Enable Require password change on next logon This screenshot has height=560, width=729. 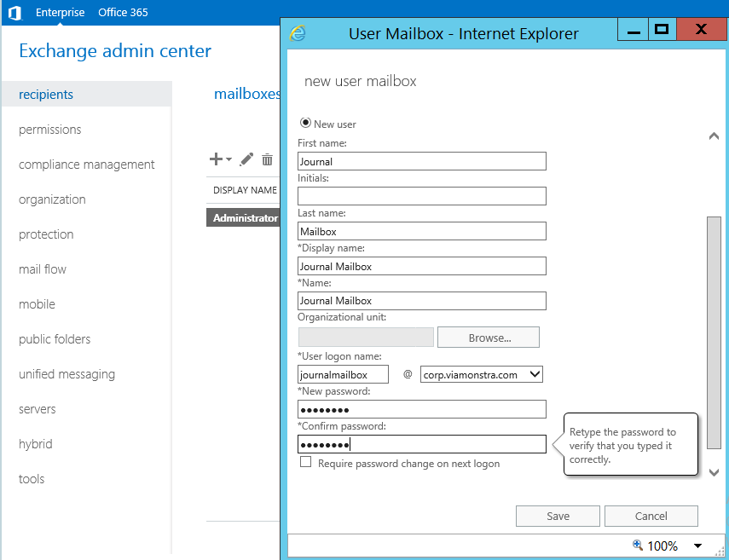point(306,462)
